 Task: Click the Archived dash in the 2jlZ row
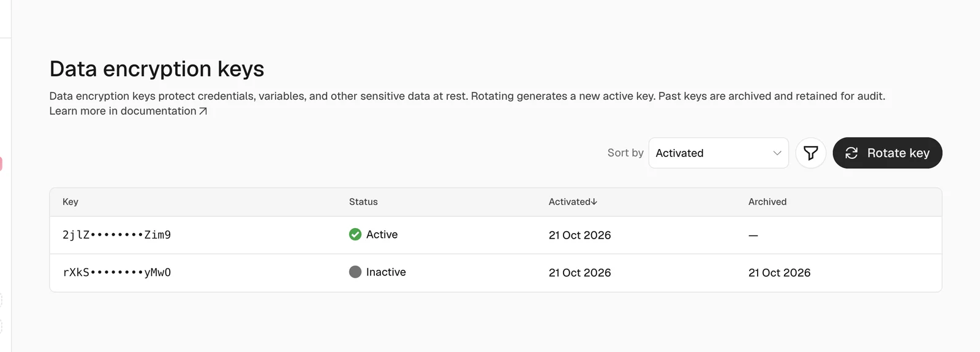point(753,235)
